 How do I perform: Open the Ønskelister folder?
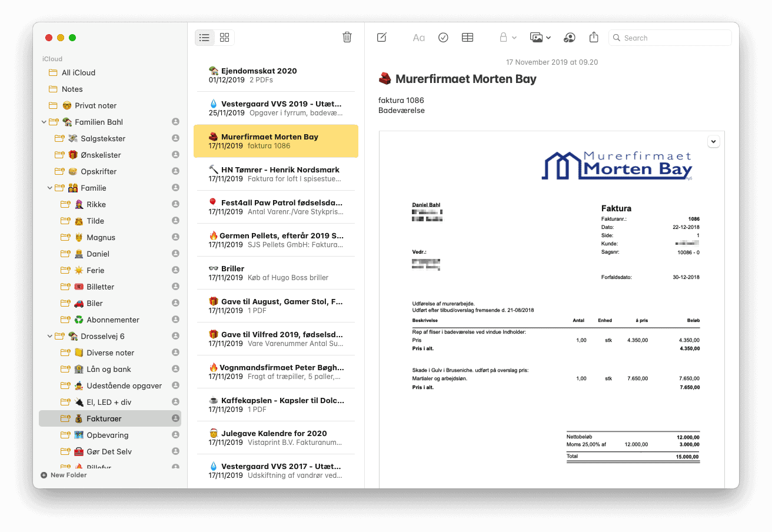(110, 155)
